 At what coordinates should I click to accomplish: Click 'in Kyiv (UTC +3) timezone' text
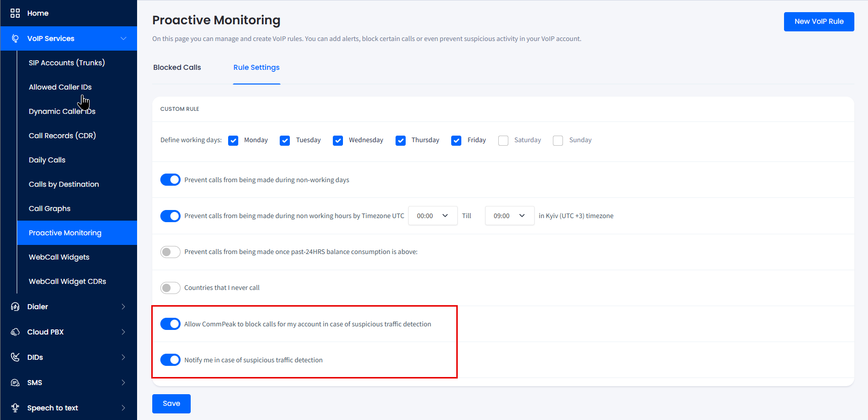(576, 216)
